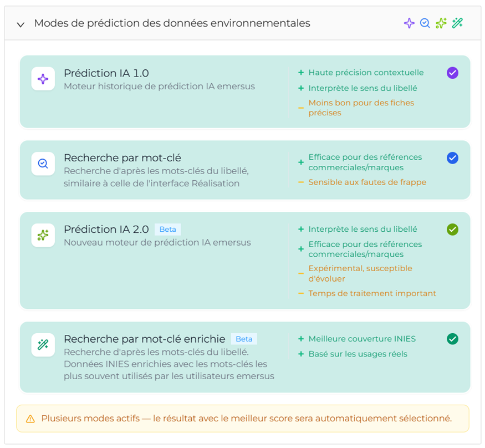Image resolution: width=485 pixels, height=448 pixels.
Task: Disable the Recherche par mot-clé blue checkmark
Action: 452,158
